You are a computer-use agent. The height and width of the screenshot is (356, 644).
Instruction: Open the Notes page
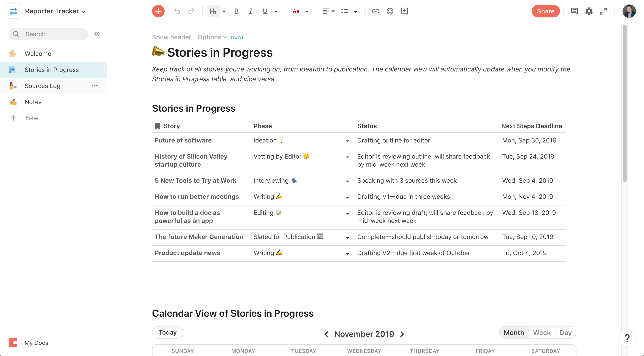33,101
